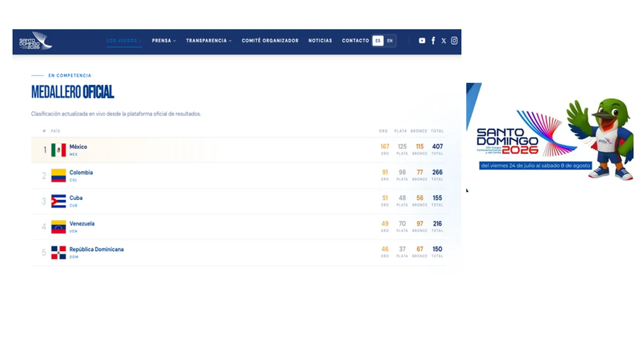Expand the Los Juegos dropdown menu
Viewport: 644px width, 362px height.
point(124,40)
